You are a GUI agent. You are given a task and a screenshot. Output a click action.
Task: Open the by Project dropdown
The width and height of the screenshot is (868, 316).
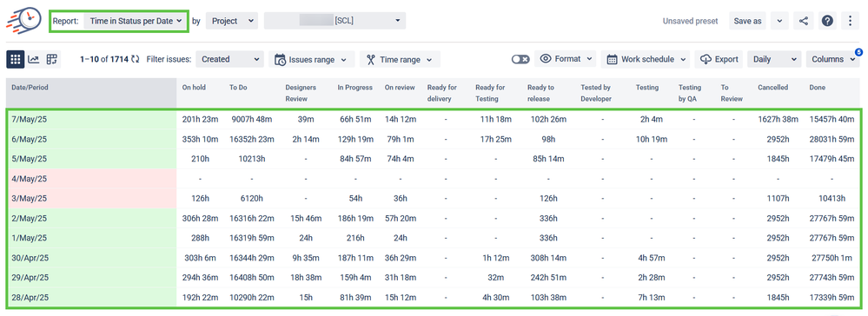click(231, 21)
